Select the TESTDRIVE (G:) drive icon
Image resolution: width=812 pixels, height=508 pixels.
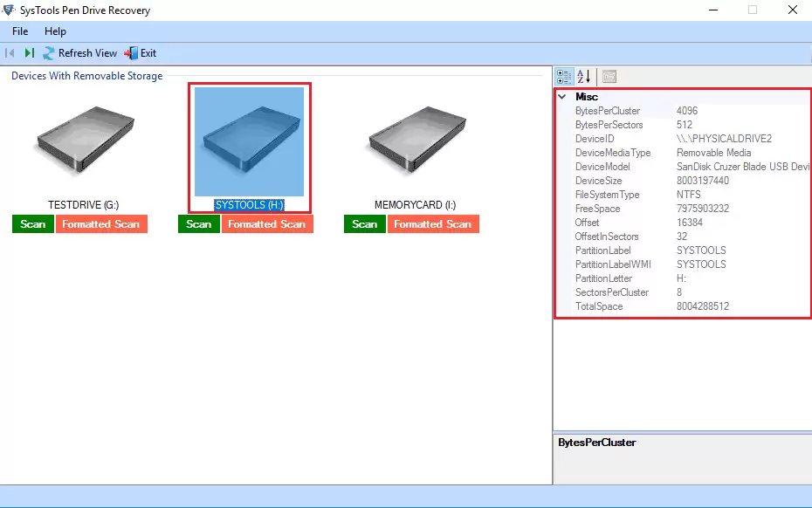tap(83, 142)
